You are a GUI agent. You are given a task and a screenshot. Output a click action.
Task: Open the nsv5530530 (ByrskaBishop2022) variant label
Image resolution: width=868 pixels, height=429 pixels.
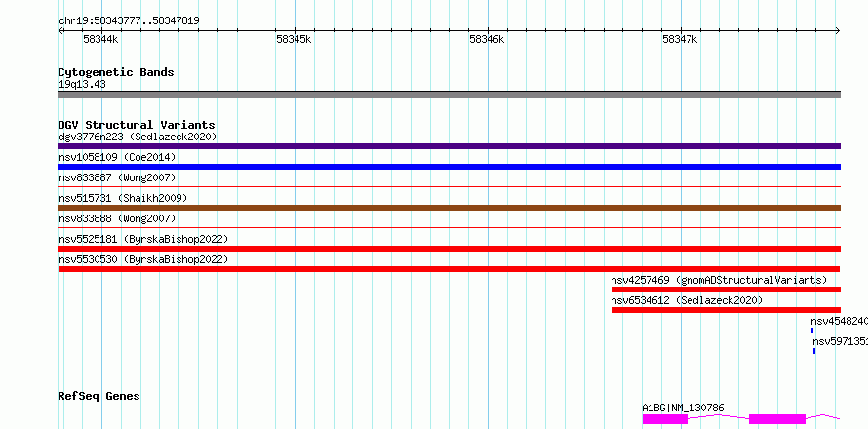pyautogui.click(x=143, y=259)
